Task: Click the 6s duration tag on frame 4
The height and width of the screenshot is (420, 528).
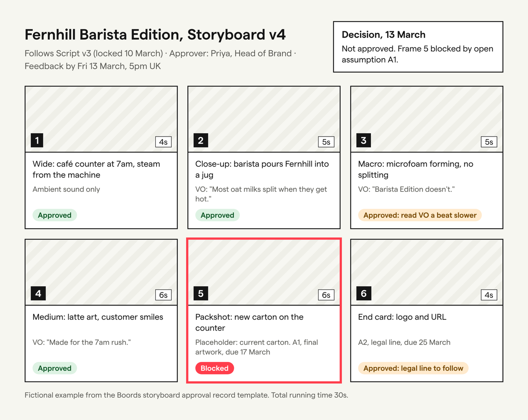Action: pos(163,295)
